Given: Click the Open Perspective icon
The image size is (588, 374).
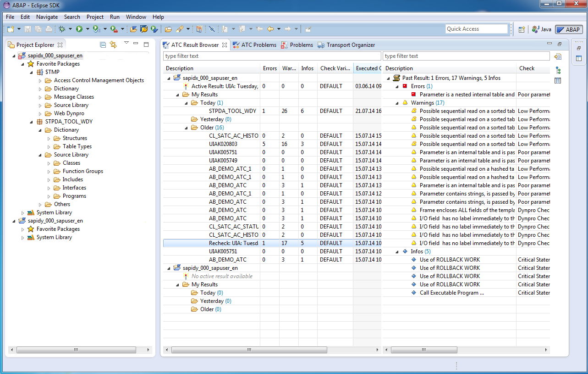Looking at the screenshot, I should click(x=522, y=29).
